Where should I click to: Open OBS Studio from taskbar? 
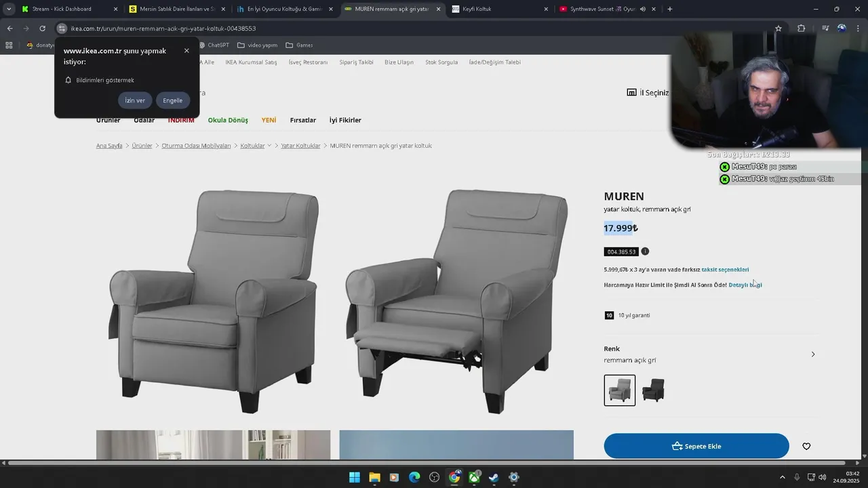435,477
